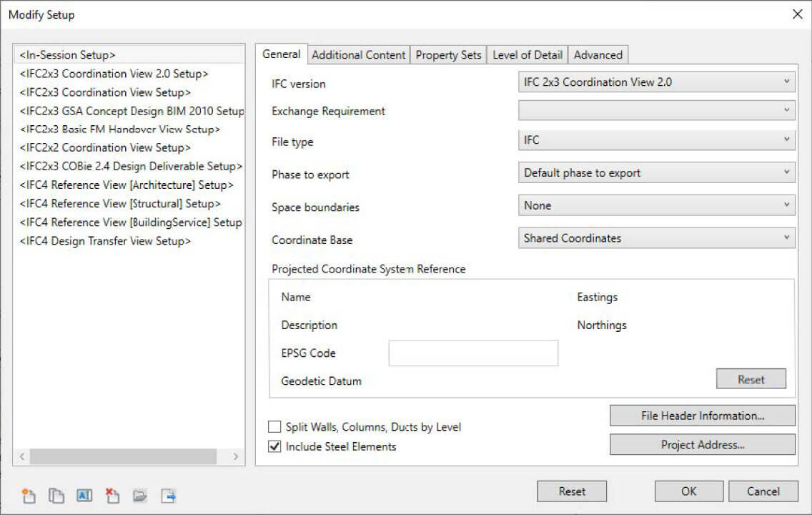812x515 pixels.
Task: Create a new setup via the new-file icon
Action: pos(29,496)
